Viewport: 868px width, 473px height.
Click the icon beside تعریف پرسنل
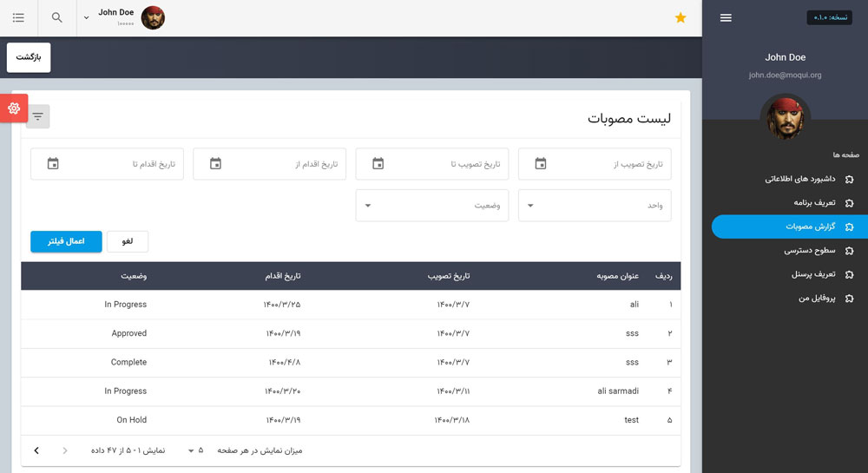coord(849,274)
